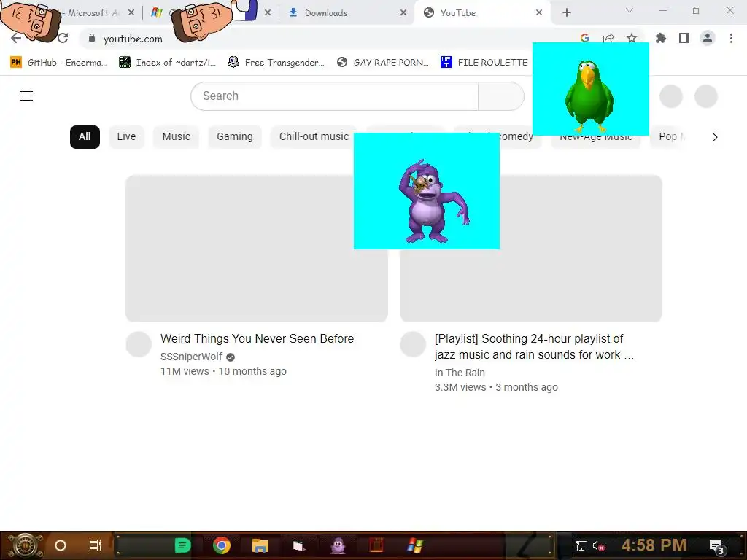
Task: Click the YouTube search box
Action: [334, 96]
